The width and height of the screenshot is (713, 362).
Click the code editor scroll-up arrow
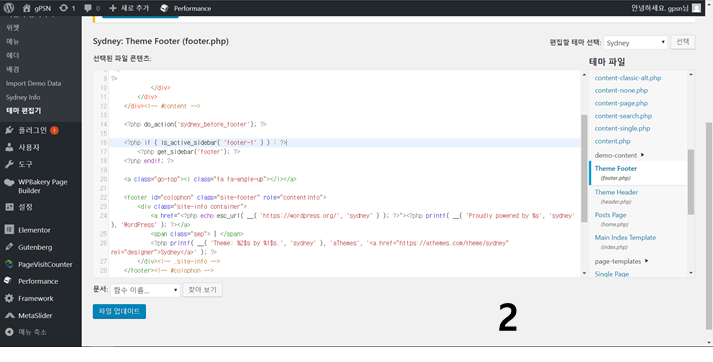click(584, 74)
